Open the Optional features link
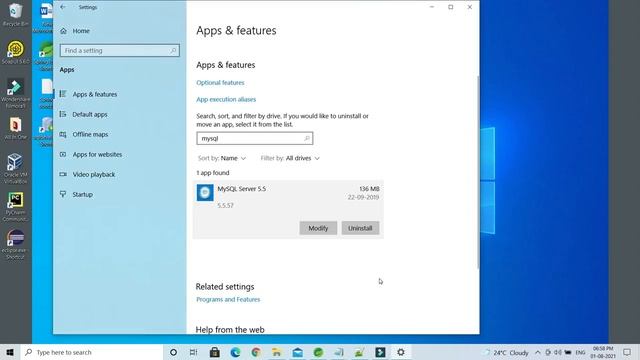The width and height of the screenshot is (640, 360). tap(220, 82)
